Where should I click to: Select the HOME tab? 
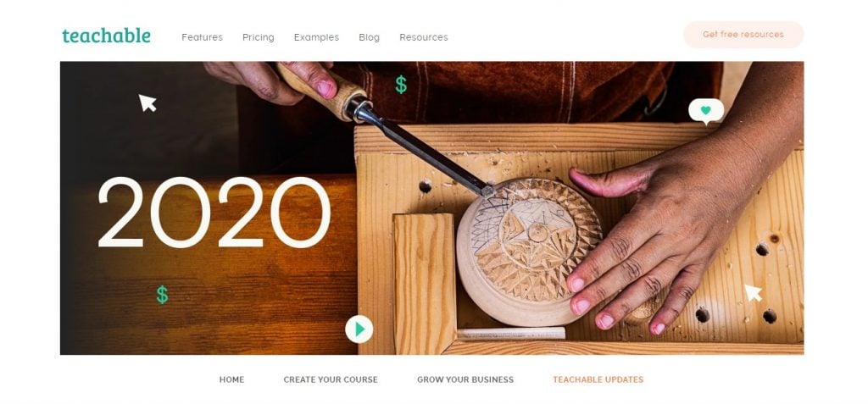point(231,379)
